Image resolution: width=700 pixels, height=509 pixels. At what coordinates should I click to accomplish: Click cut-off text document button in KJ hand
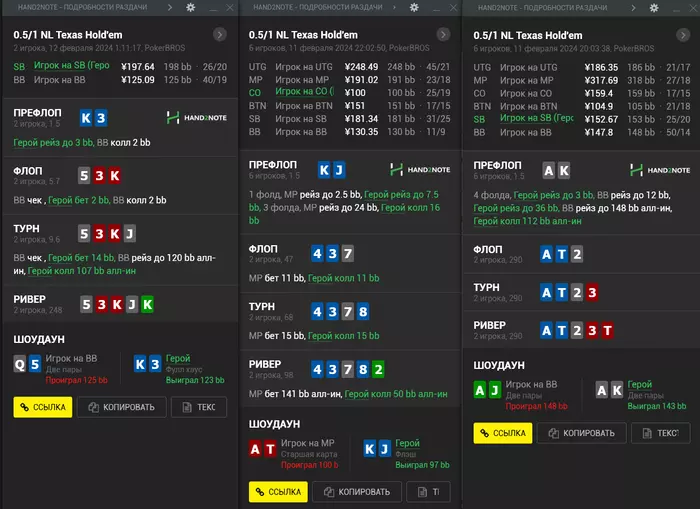tap(429, 492)
